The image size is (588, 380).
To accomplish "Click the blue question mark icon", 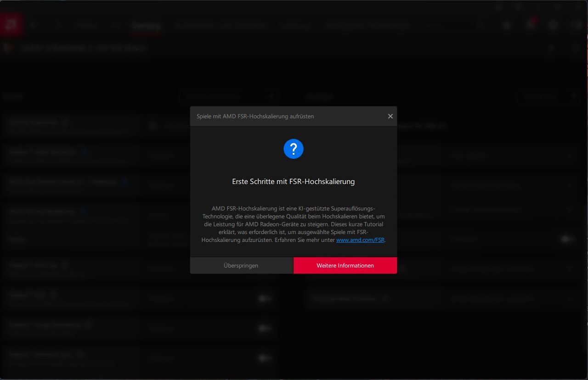I will (294, 149).
